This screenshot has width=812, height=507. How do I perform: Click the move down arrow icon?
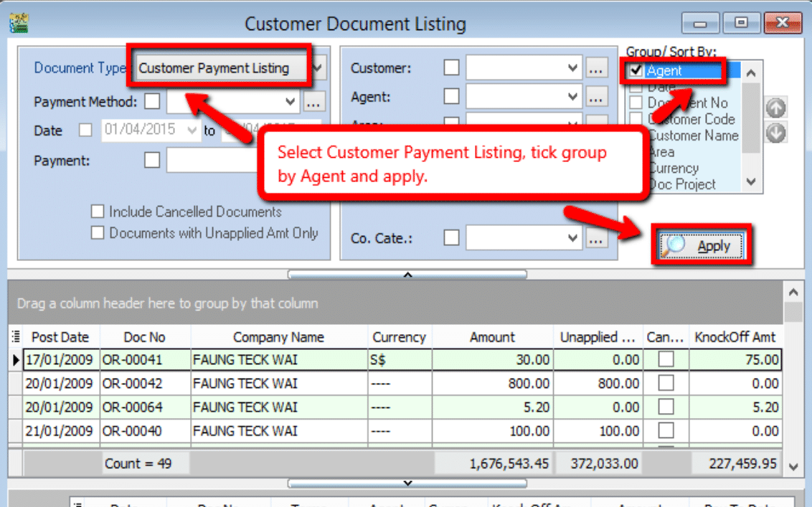pos(776,133)
